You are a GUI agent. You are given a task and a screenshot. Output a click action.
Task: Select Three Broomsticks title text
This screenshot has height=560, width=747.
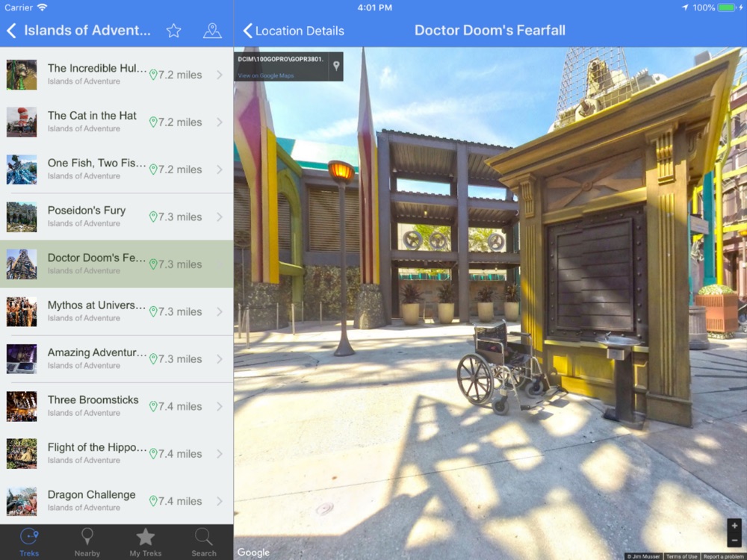coord(93,400)
